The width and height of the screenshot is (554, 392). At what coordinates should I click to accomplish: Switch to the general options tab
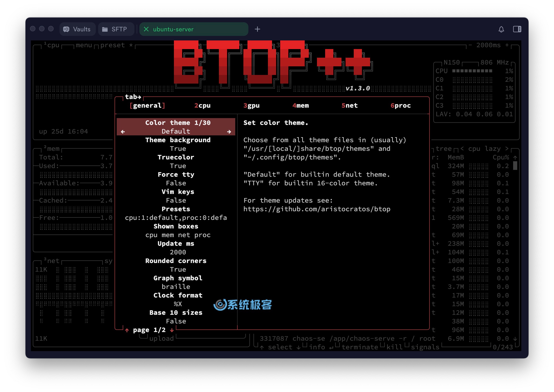click(x=147, y=105)
